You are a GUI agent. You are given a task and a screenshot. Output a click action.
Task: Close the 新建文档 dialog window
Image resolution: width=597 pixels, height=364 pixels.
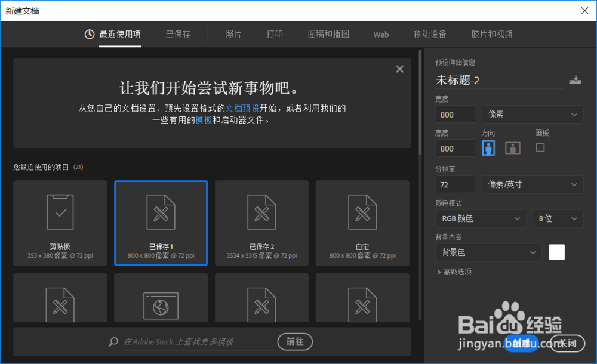585,11
